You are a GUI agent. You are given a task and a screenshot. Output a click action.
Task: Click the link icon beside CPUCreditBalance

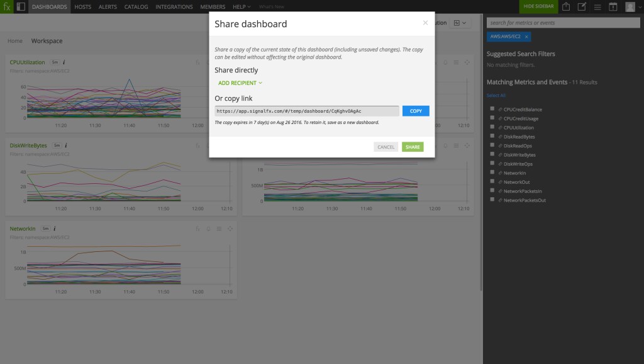click(500, 110)
